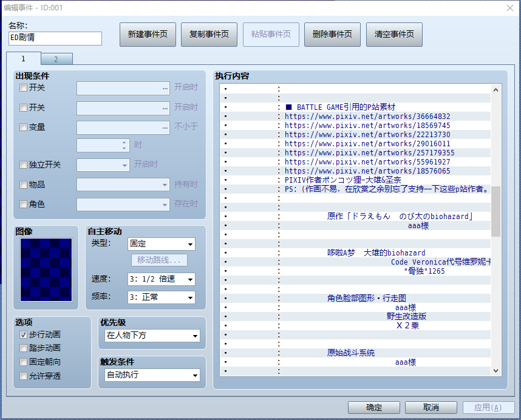Screen dimensions: 521x420
Task: Switch to event page tab 2
Action: pos(56,59)
